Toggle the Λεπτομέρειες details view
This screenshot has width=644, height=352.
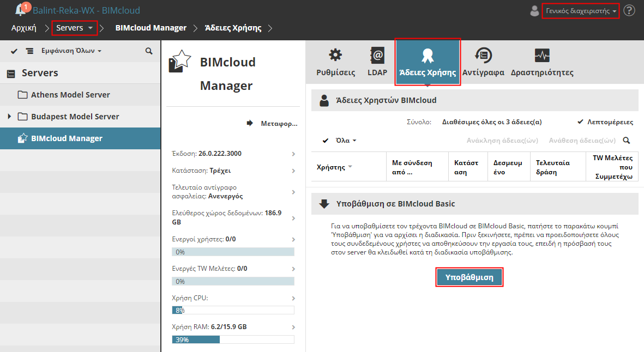[605, 122]
